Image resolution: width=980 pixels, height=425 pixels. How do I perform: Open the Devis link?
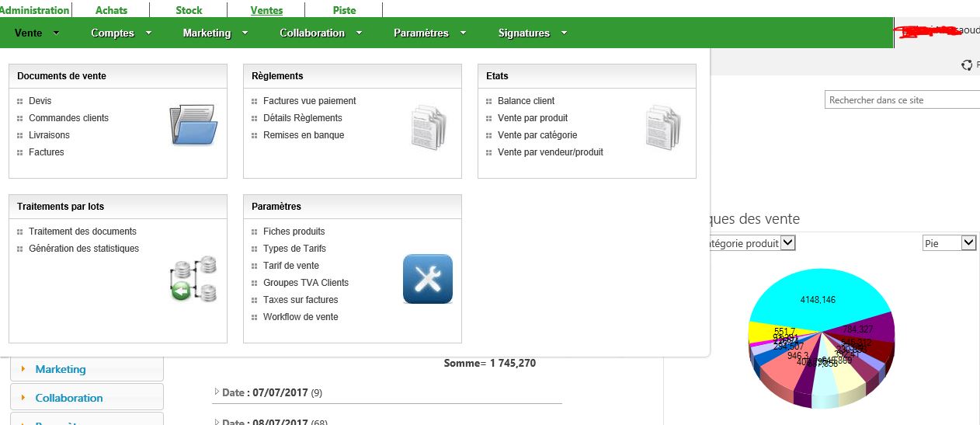pyautogui.click(x=40, y=101)
